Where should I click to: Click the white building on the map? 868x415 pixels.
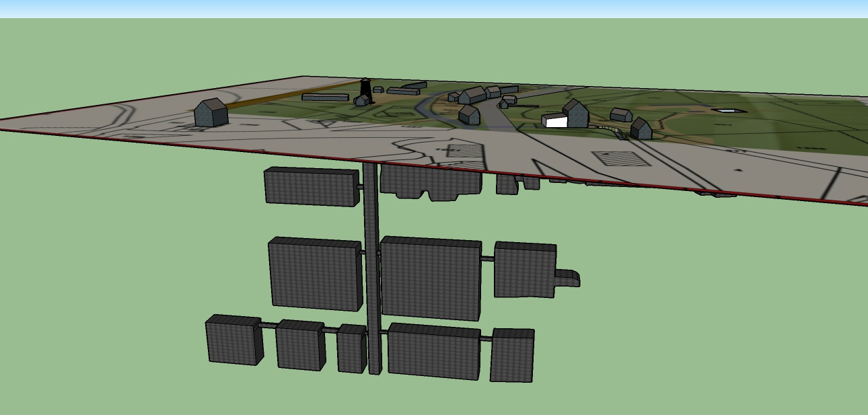(556, 122)
